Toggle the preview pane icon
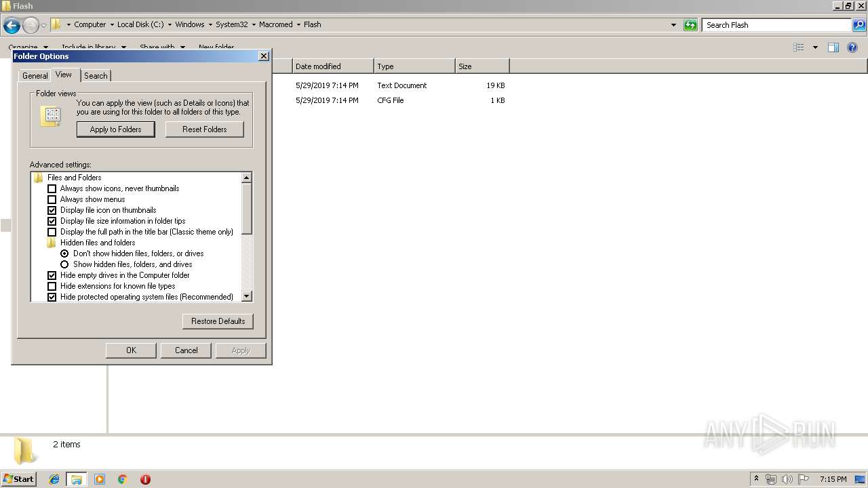This screenshot has height=488, width=868. pos(833,47)
